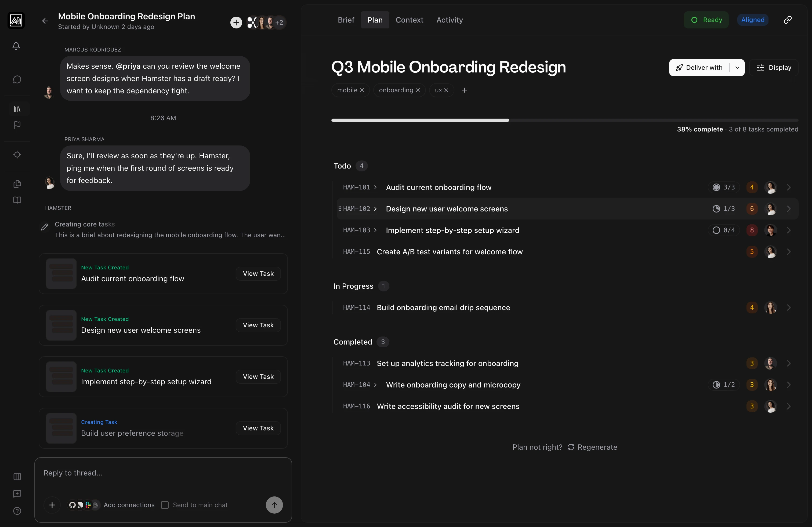Viewport: 812px width, 527px height.
Task: Click the 38% completion progress bar
Action: pyautogui.click(x=563, y=120)
